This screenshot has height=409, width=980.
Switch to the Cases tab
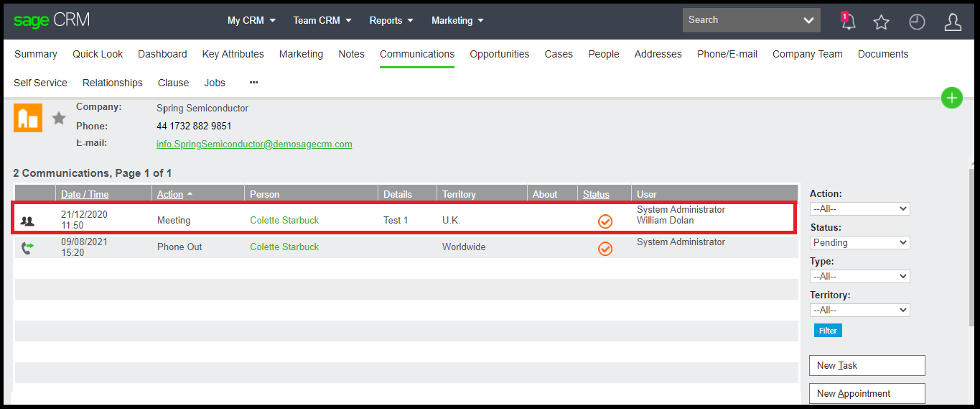(559, 54)
